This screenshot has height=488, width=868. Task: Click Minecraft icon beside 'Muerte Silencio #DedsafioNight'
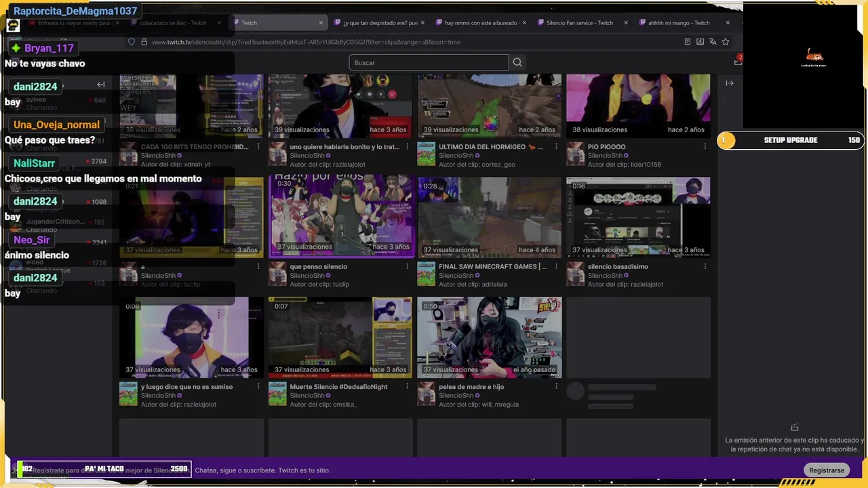(x=277, y=394)
